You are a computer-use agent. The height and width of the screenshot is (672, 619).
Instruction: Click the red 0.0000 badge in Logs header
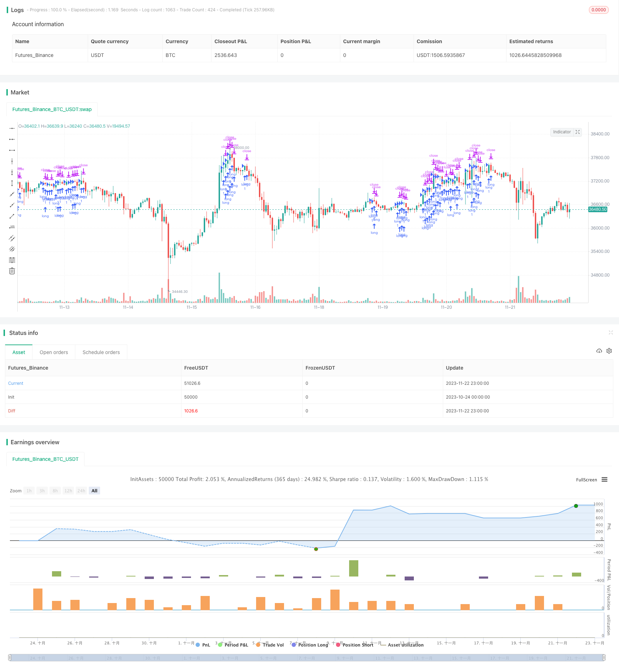point(599,10)
